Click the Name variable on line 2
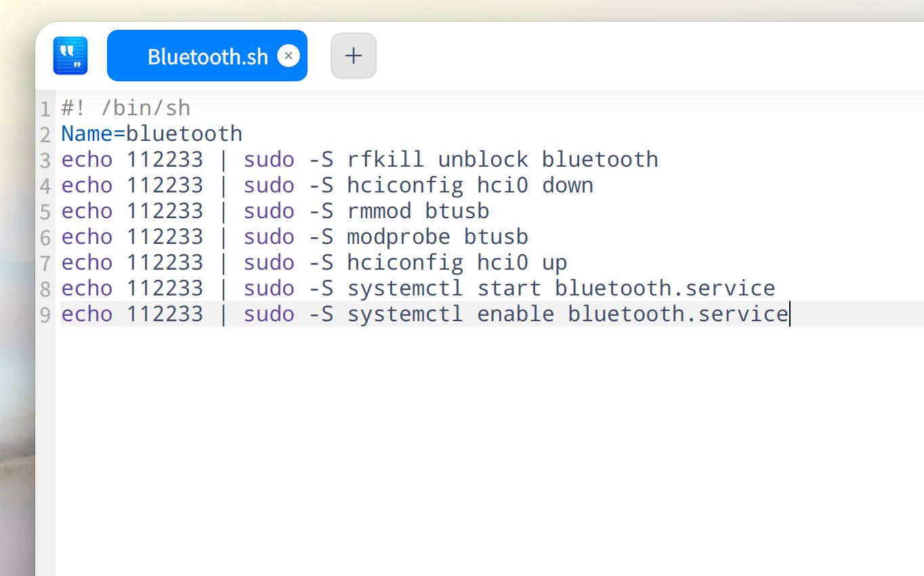 (86, 133)
